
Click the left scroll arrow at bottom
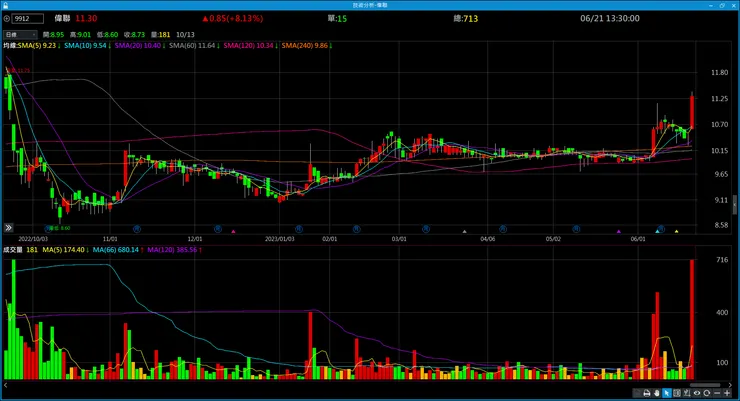(6, 385)
